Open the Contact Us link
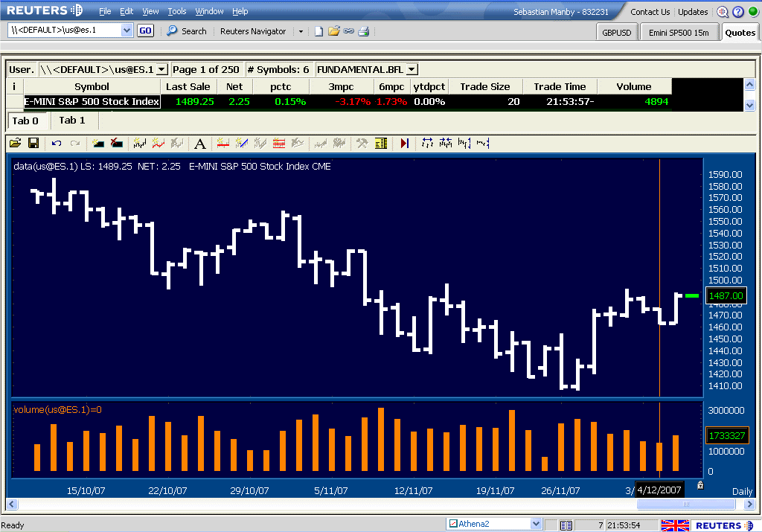 click(x=650, y=12)
